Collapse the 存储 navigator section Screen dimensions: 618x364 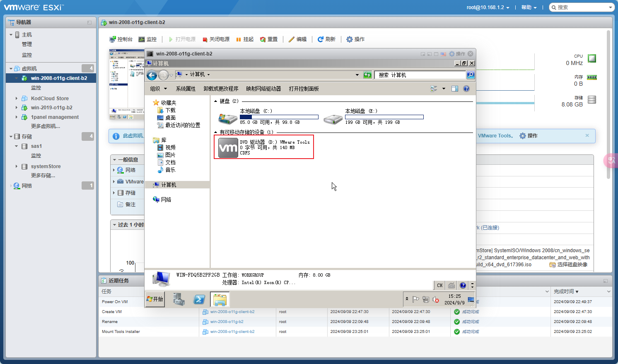11,137
